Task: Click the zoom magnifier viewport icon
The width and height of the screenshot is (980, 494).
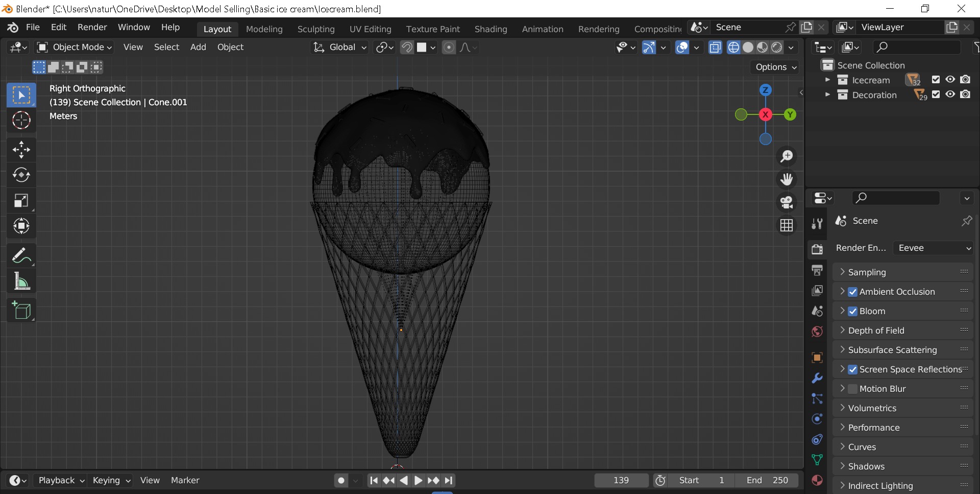Action: pyautogui.click(x=787, y=156)
